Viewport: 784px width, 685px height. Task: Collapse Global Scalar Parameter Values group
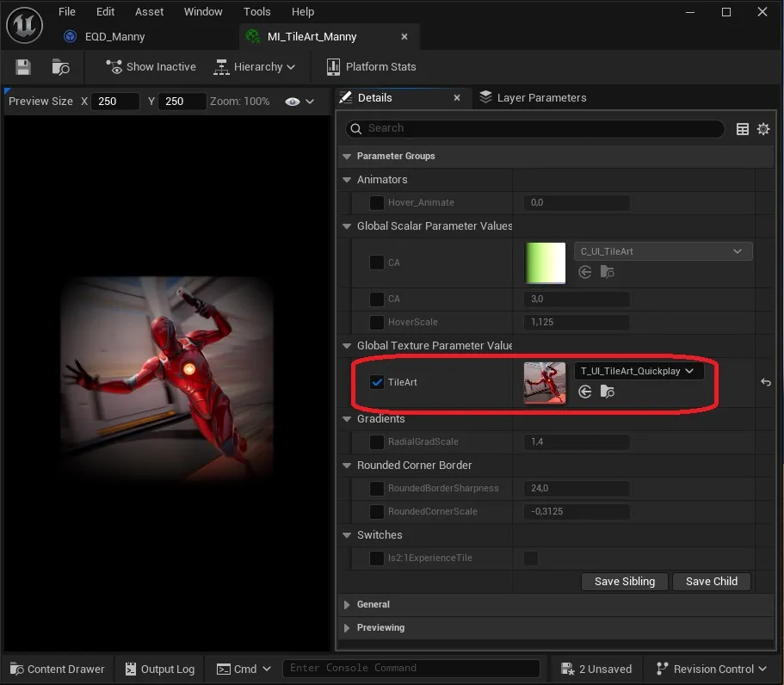click(x=347, y=226)
